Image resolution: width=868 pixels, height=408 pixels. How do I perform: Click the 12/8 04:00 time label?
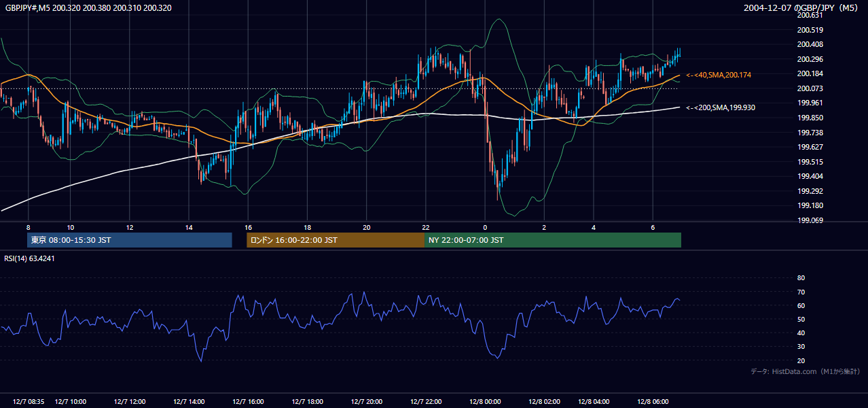[594, 401]
